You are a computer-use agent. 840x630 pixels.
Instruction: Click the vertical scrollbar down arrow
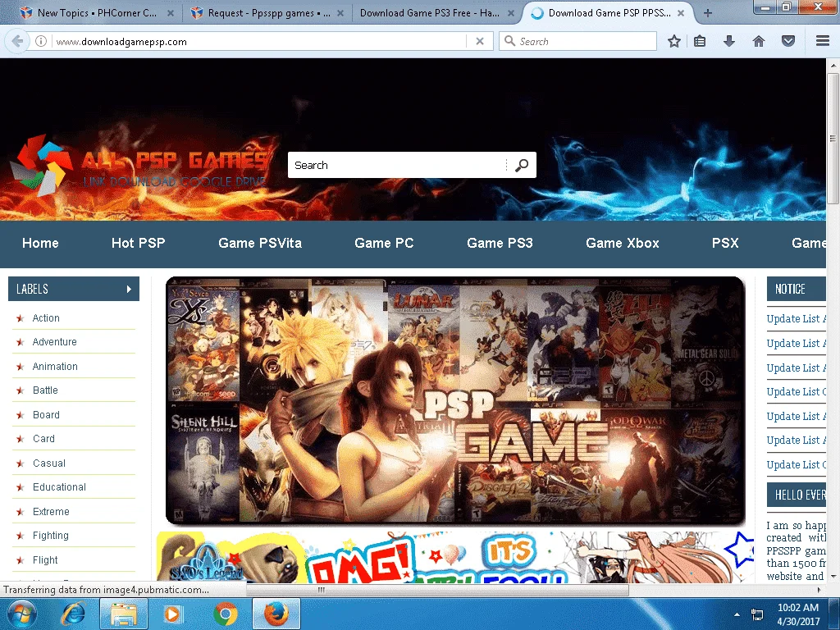click(x=833, y=577)
